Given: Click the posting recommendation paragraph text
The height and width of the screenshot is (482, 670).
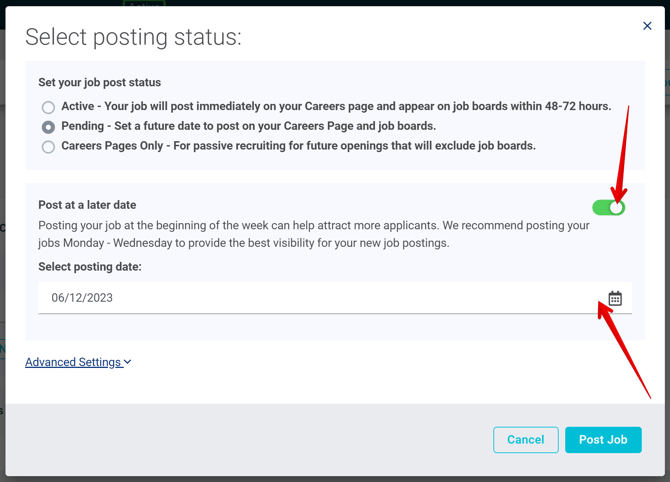Looking at the screenshot, I should [313, 234].
